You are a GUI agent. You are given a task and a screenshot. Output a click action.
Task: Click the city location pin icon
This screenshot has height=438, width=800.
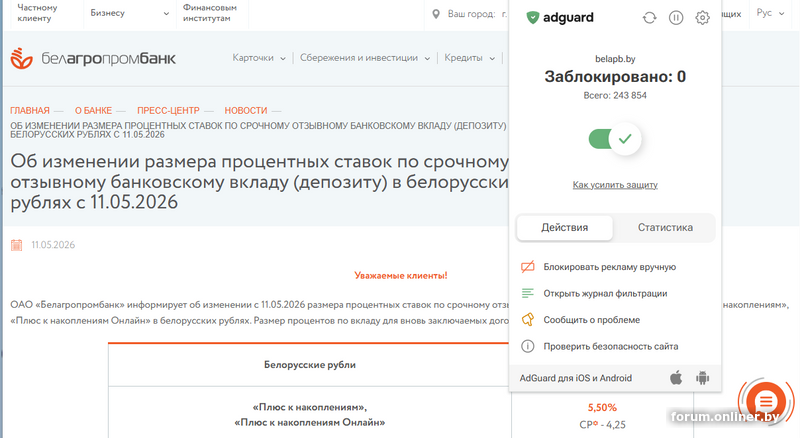(436, 14)
